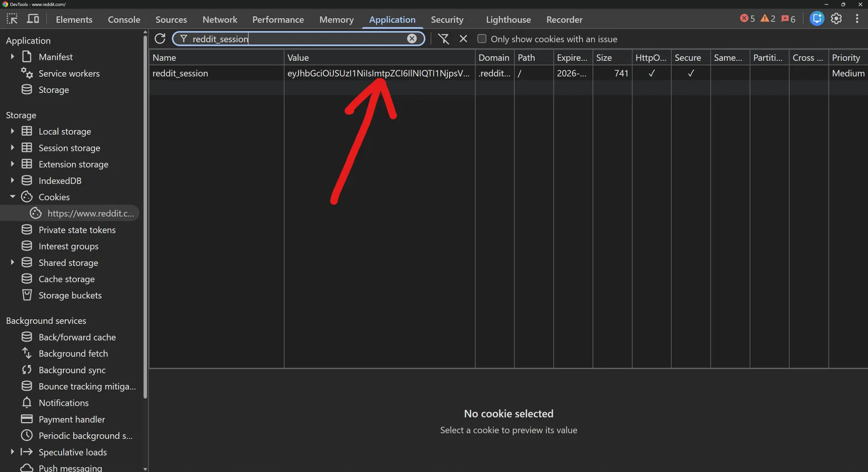This screenshot has width=868, height=472.
Task: Open Background fetch
Action: pos(73,353)
